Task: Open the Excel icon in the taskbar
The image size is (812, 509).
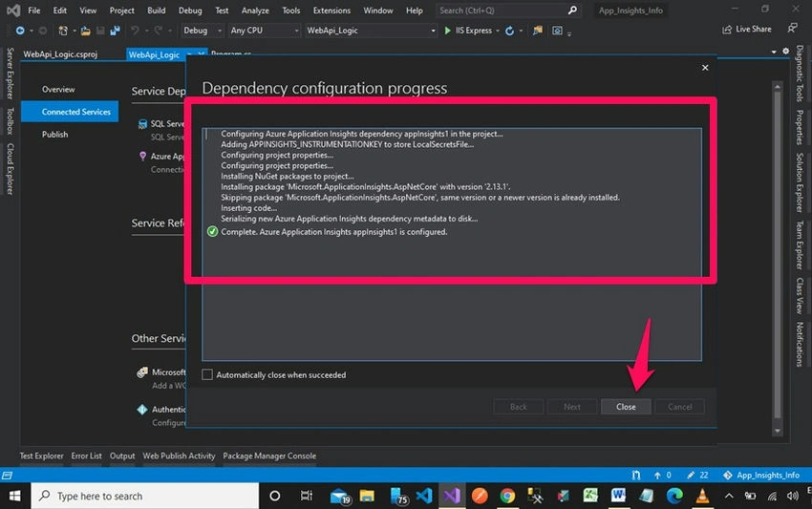Action: coord(590,496)
